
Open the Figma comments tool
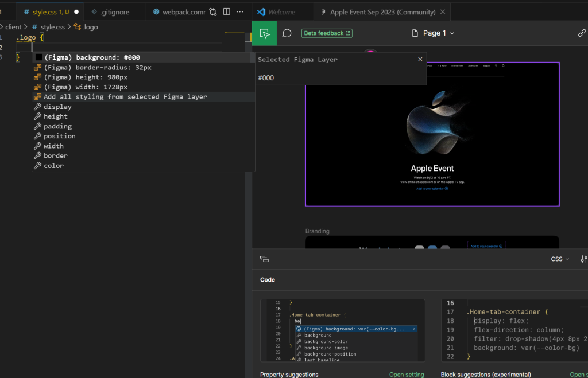pyautogui.click(x=287, y=33)
